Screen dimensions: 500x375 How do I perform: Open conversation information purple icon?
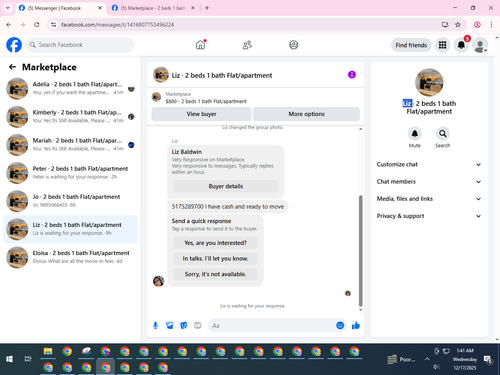[x=352, y=75]
